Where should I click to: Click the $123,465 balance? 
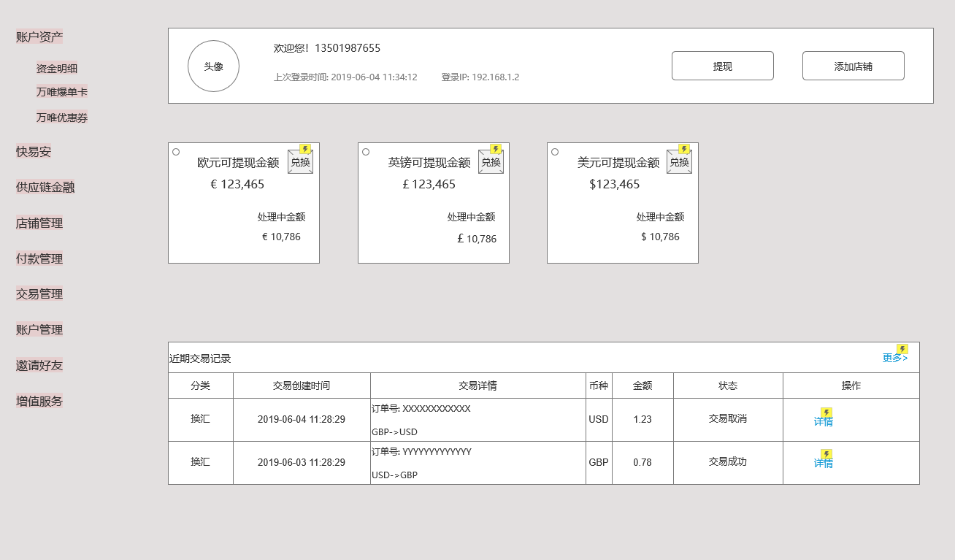pyautogui.click(x=615, y=185)
